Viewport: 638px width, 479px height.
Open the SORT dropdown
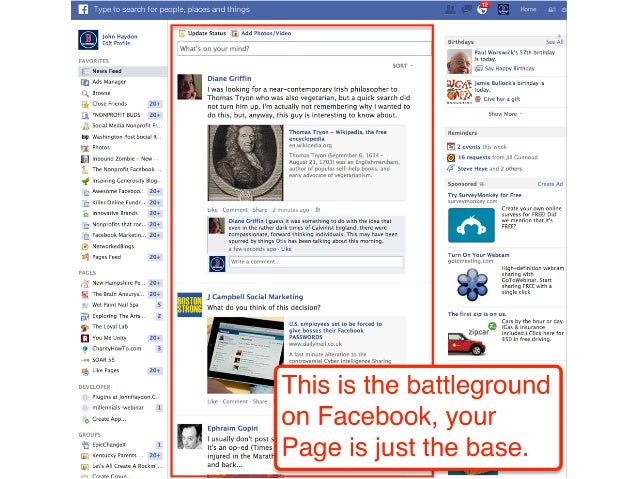[x=402, y=66]
